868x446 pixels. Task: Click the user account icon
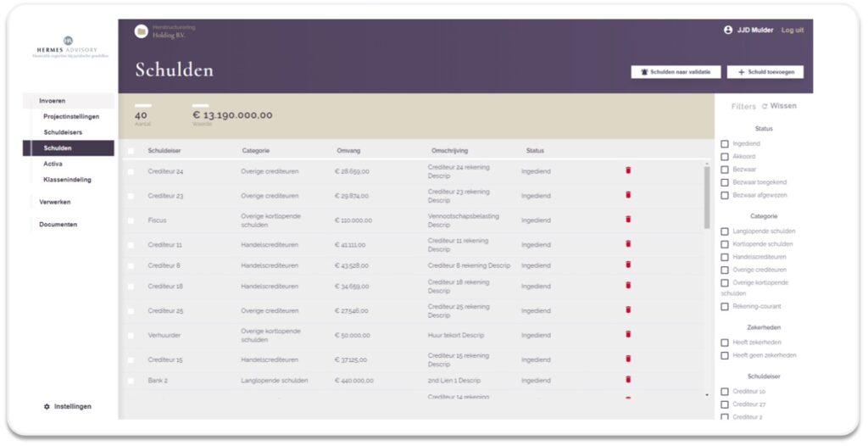click(728, 30)
